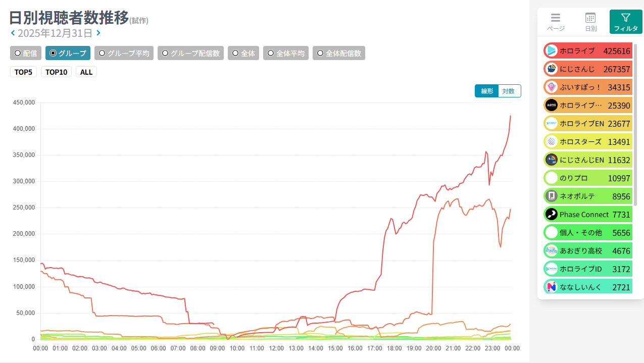Click the TOP10 filter button
Image resolution: width=644 pixels, height=363 pixels.
pyautogui.click(x=56, y=72)
